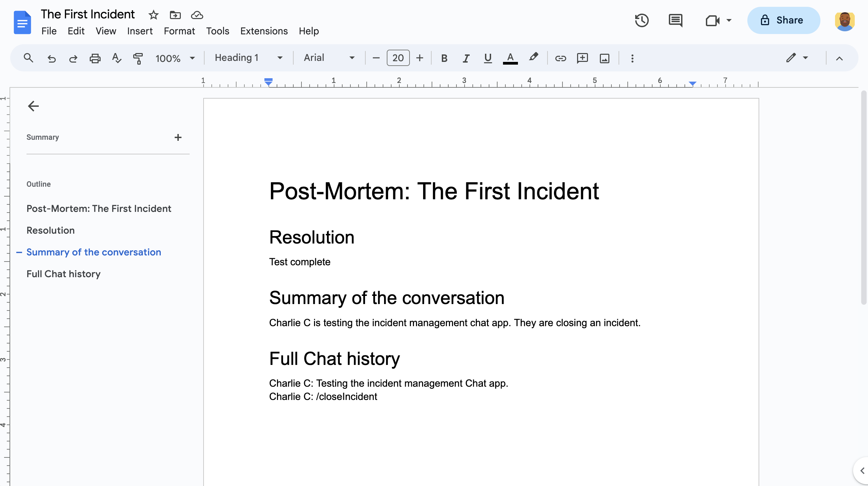868x486 pixels.
Task: Open the Format menu
Action: (179, 31)
